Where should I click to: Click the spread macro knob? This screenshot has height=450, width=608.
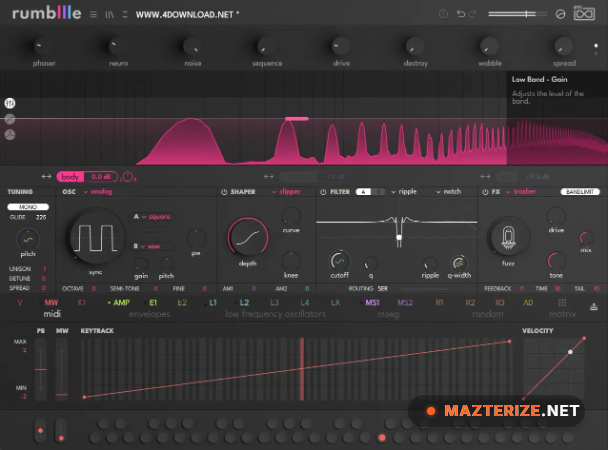[563, 46]
